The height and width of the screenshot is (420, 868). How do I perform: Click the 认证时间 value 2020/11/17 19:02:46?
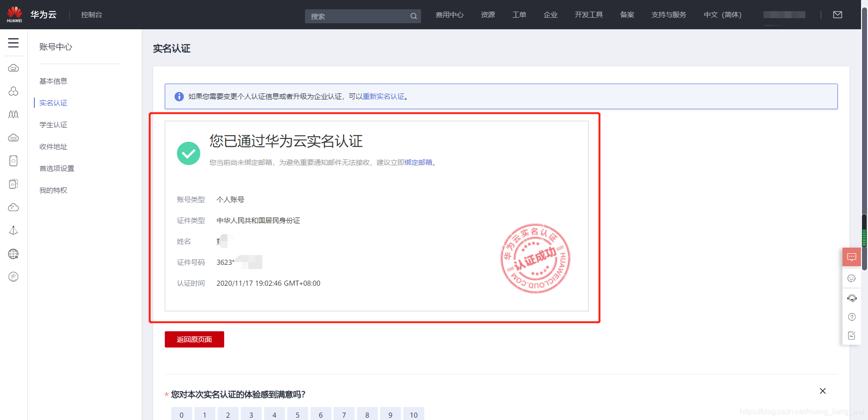point(268,283)
